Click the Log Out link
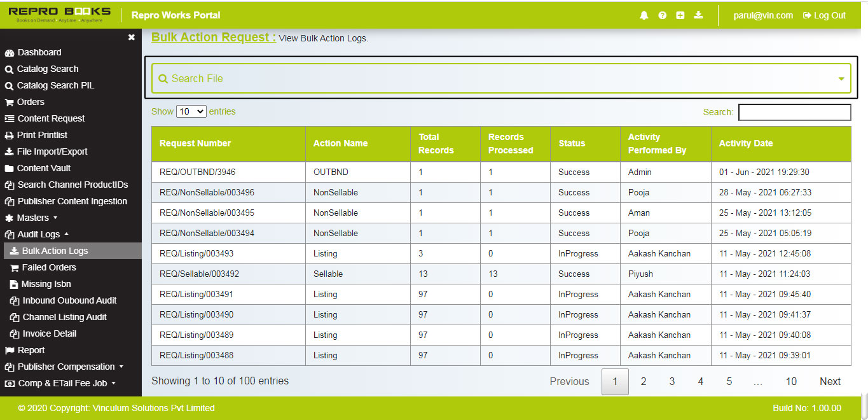The height and width of the screenshot is (420, 868). tap(823, 15)
